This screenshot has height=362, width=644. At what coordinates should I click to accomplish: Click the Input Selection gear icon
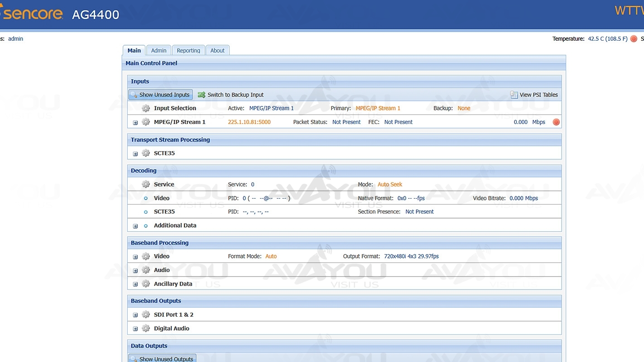146,108
